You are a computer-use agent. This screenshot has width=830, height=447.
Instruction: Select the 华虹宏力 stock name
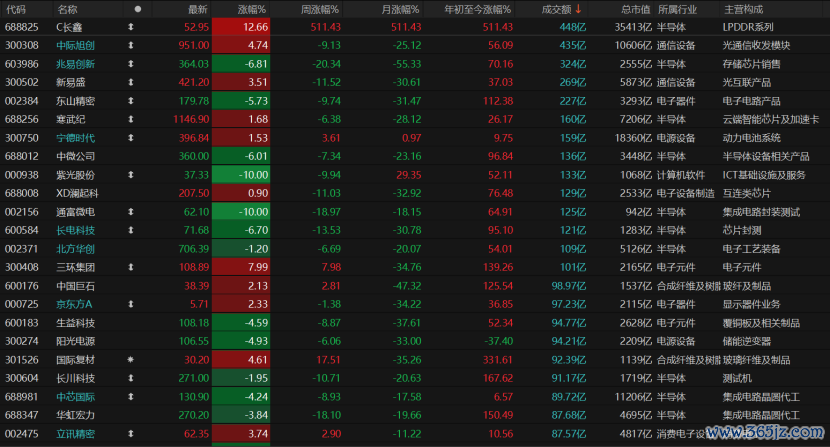tap(76, 415)
